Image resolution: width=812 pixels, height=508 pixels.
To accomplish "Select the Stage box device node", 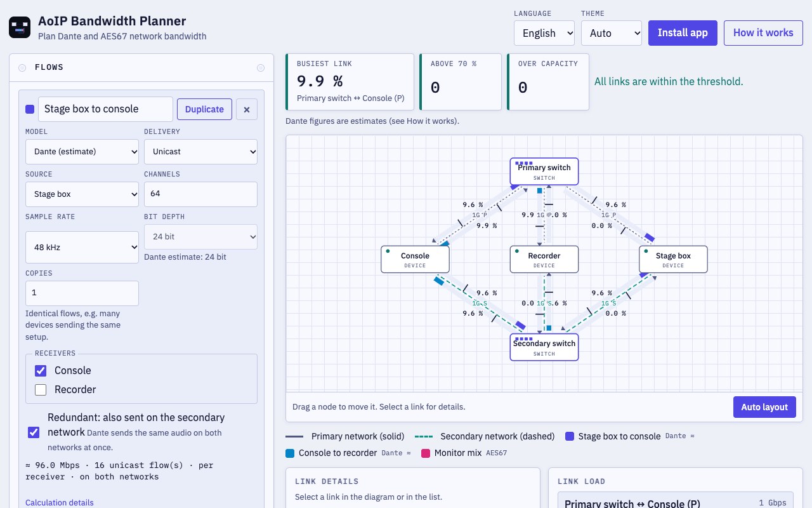I will pos(673,260).
